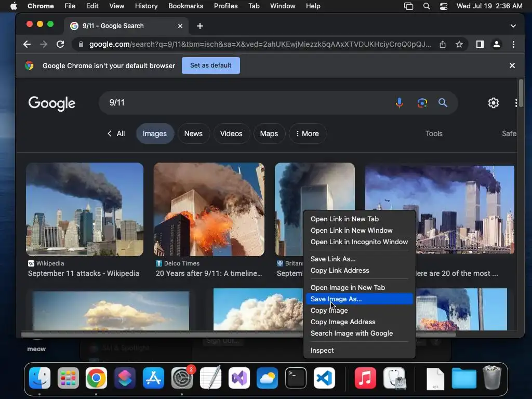Open Chrome's History menu

146,6
